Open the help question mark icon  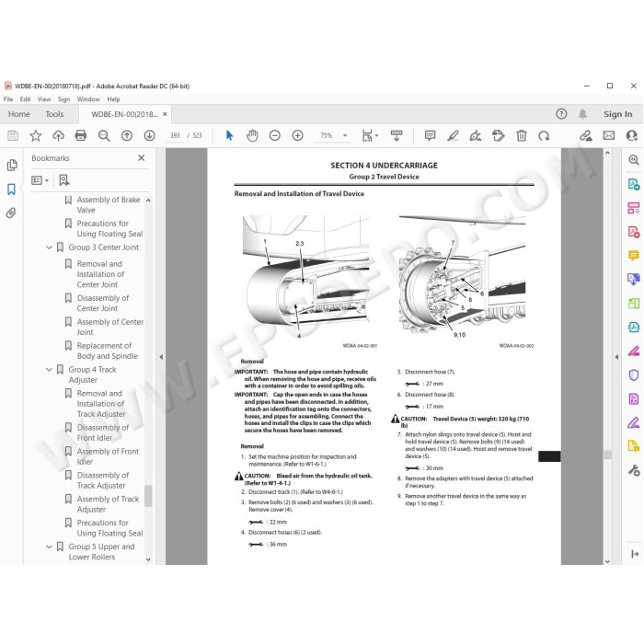[x=561, y=114]
